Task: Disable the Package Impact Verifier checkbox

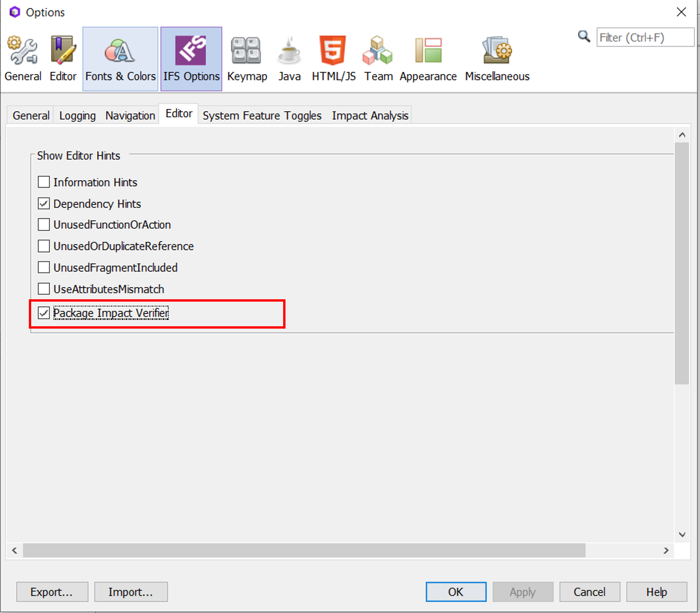Action: 44,313
